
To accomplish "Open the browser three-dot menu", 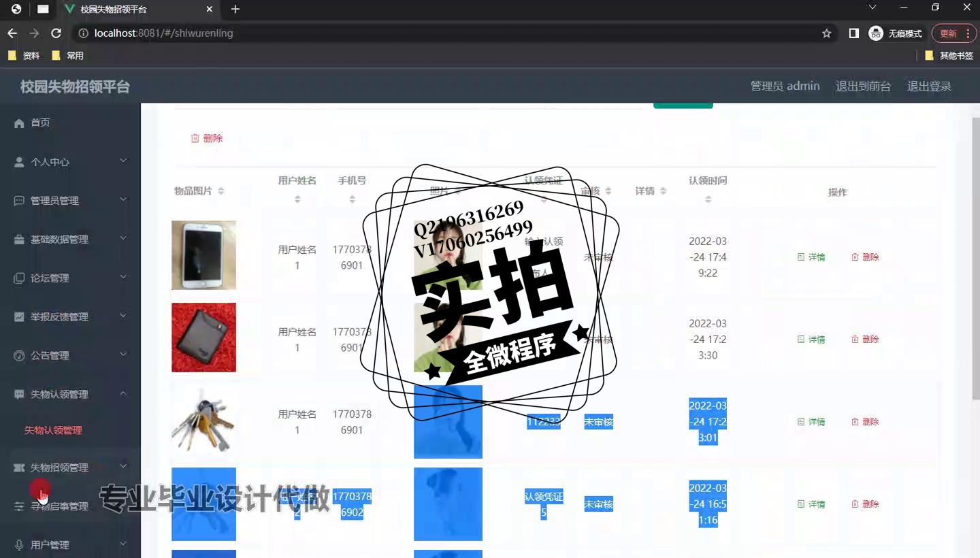I will pos(968,33).
